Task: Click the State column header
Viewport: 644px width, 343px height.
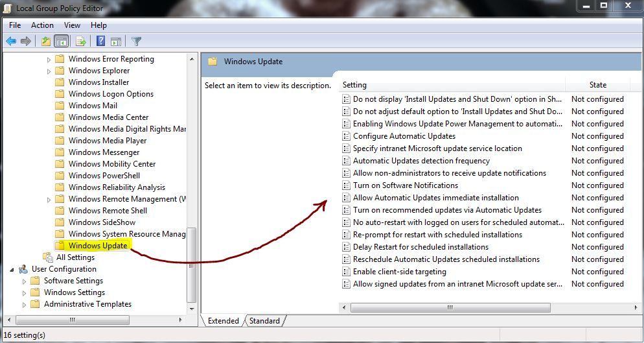Action: 597,85
